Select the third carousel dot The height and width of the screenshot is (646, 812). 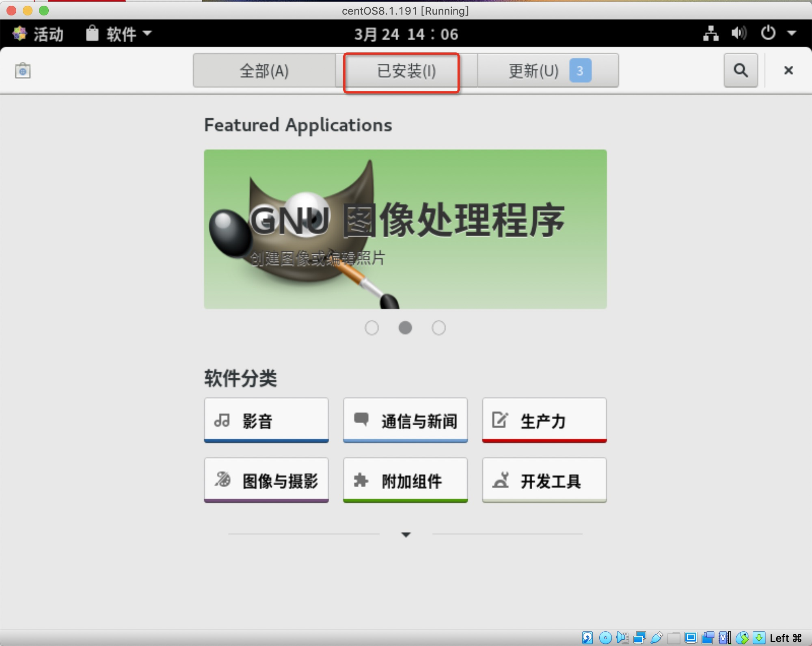pos(439,328)
